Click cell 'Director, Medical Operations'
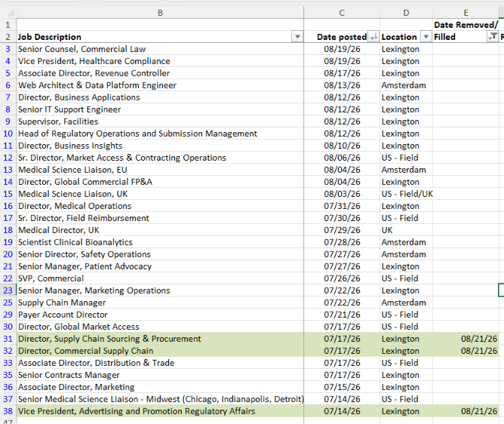The width and height of the screenshot is (504, 424). coord(160,206)
